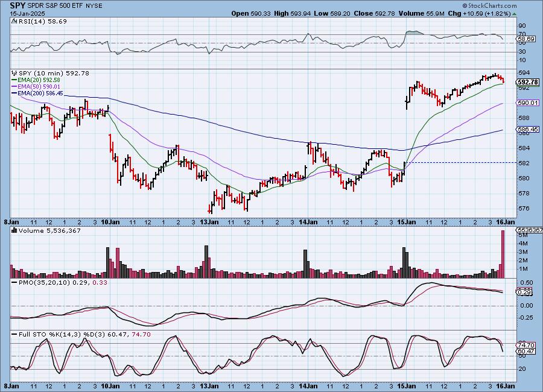Image resolution: width=543 pixels, height=392 pixels.
Task: Click the 586.45 EMA axis tag
Action: click(x=528, y=129)
